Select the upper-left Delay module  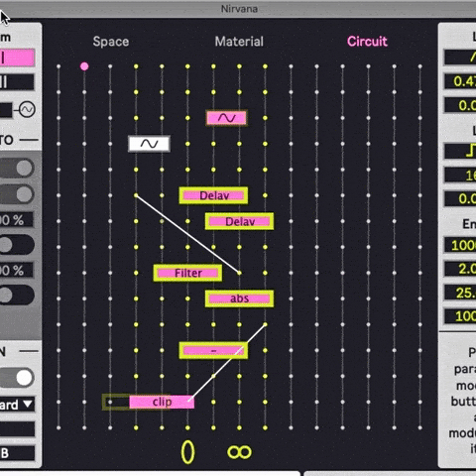(x=213, y=195)
